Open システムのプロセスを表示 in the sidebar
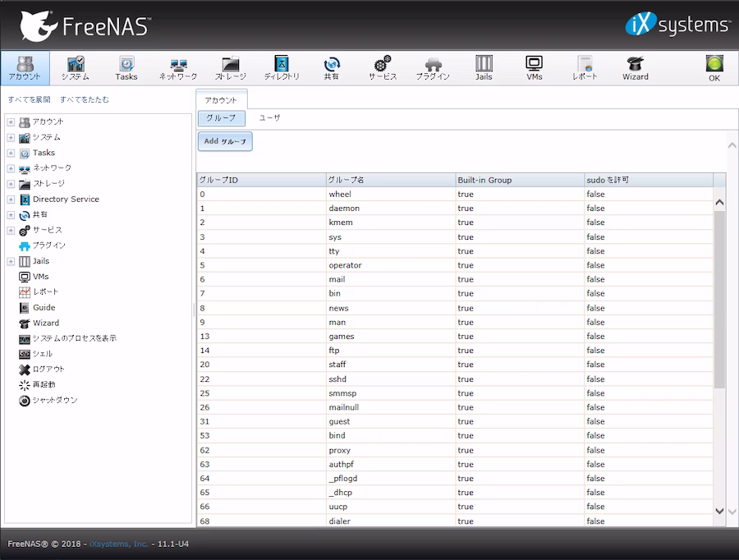The image size is (739, 560). pyautogui.click(x=67, y=338)
